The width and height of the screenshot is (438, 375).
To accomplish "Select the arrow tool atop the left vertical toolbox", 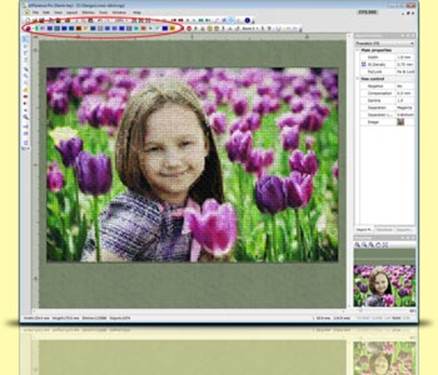I will pyautogui.click(x=26, y=39).
